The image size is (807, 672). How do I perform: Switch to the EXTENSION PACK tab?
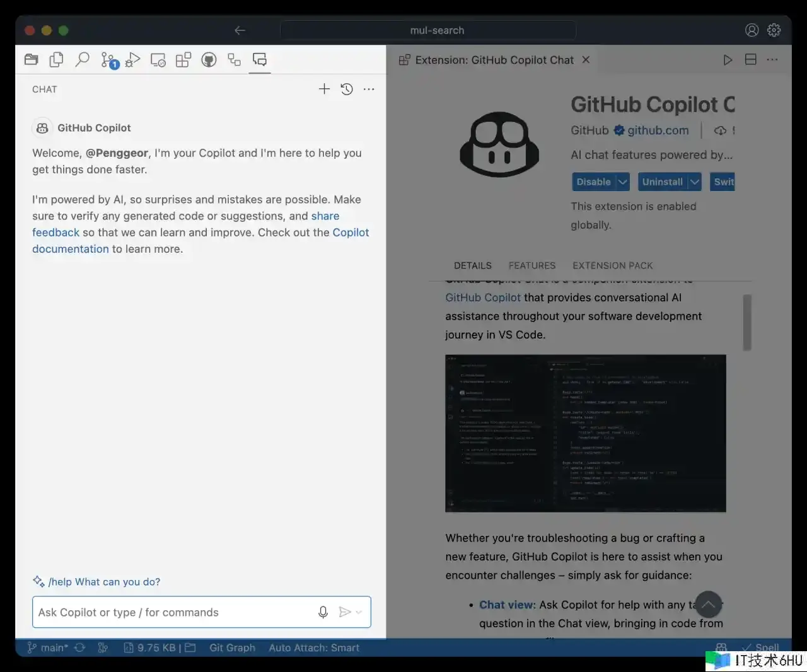tap(612, 265)
